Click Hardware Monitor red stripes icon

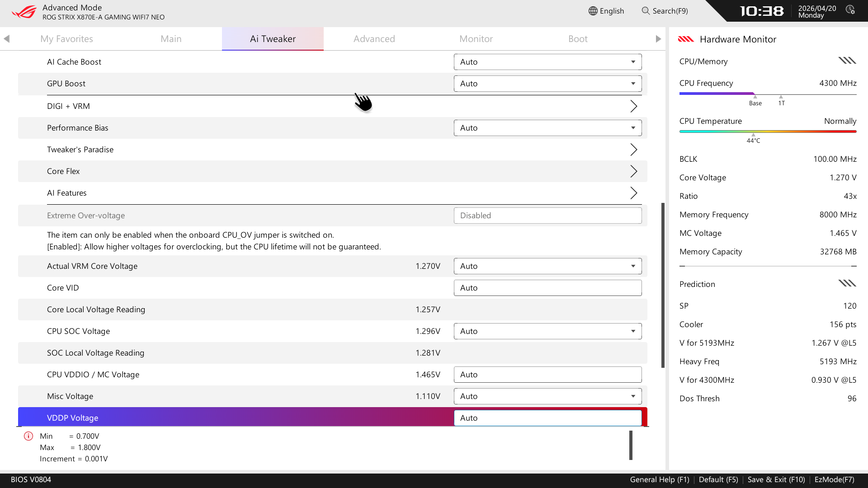686,39
